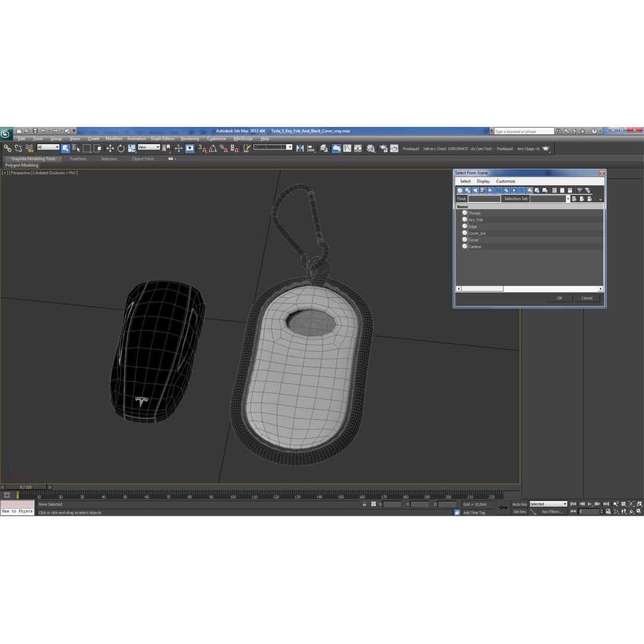Open the Edit menu

pos(21,139)
